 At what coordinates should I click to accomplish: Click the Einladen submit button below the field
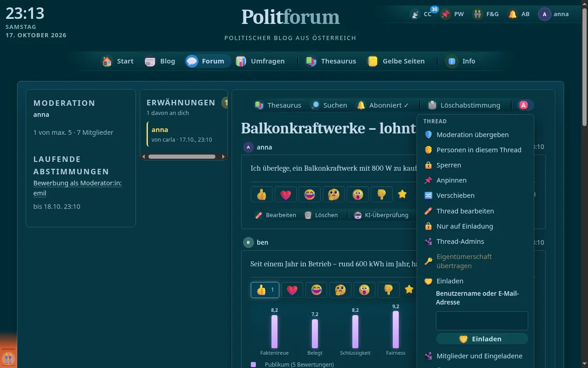482,339
